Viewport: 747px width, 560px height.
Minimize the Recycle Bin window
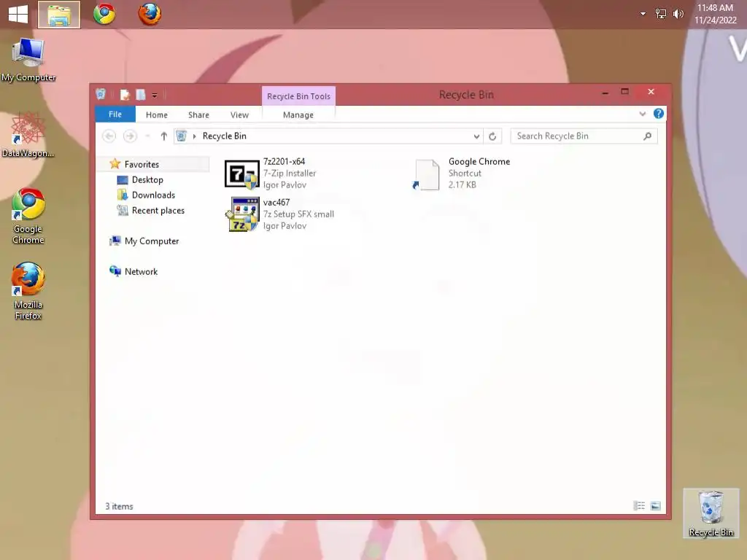pos(605,93)
